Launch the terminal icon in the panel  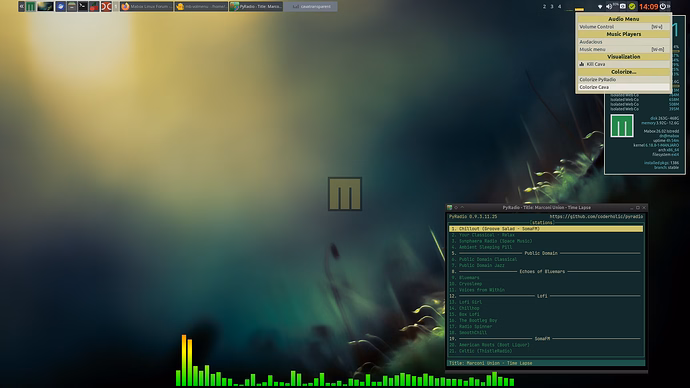(x=83, y=7)
